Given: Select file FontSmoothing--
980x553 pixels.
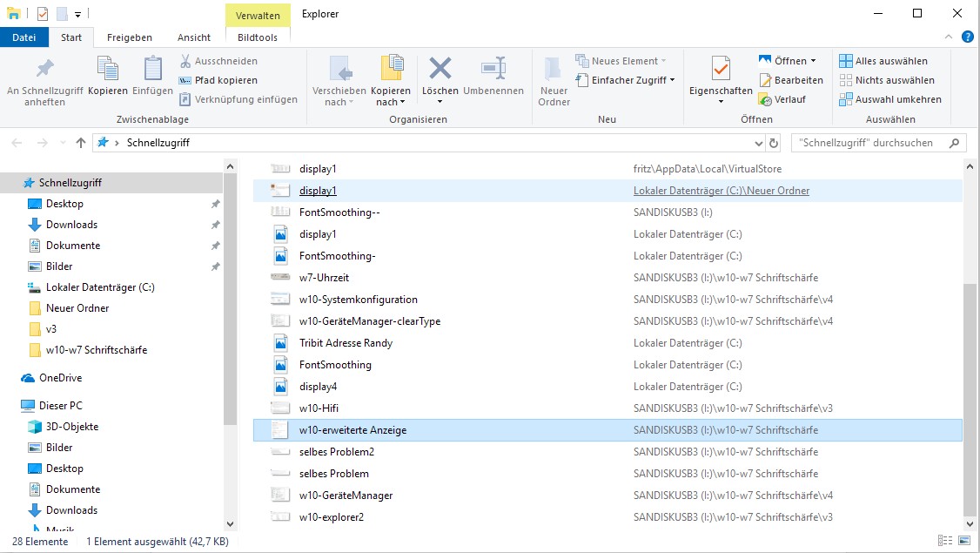Looking at the screenshot, I should coord(339,212).
